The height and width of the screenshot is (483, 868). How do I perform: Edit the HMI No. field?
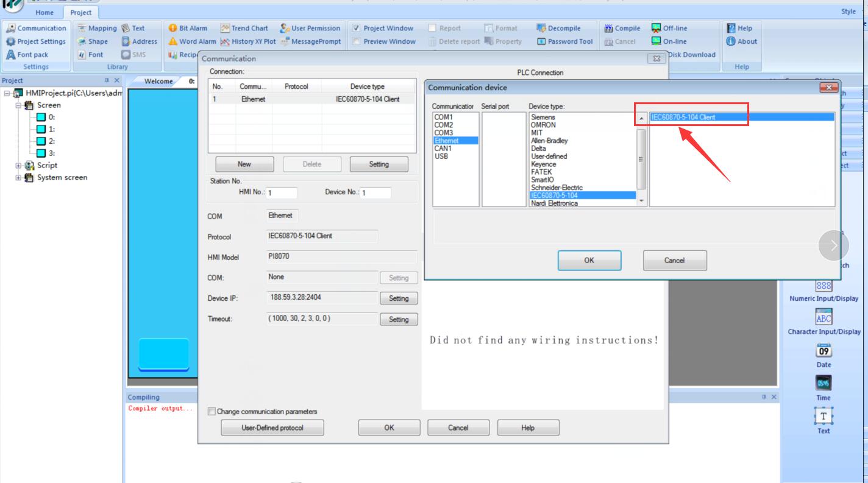tap(282, 193)
